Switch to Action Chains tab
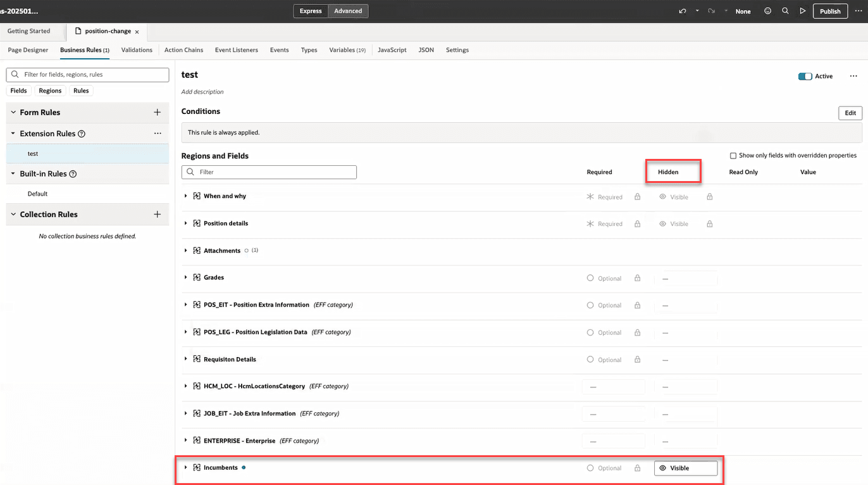868x485 pixels. 184,50
